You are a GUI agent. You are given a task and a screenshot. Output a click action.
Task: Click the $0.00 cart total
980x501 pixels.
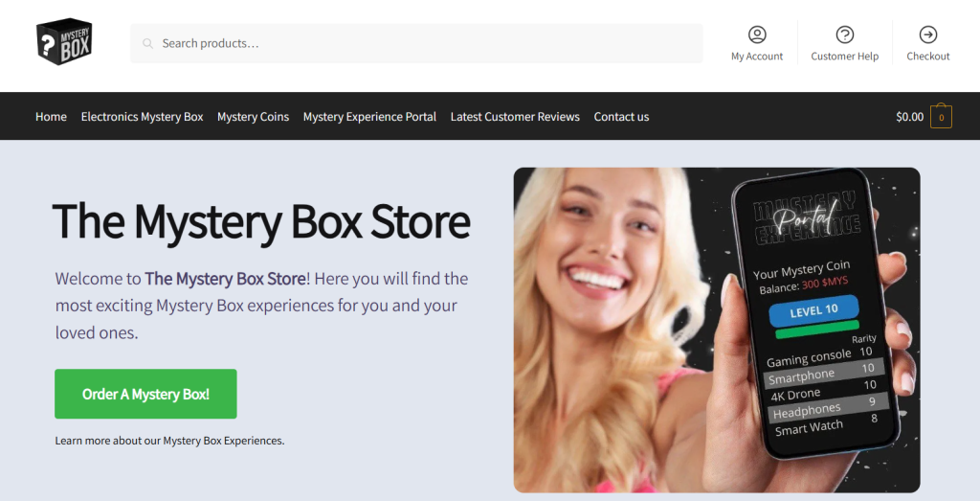[909, 116]
